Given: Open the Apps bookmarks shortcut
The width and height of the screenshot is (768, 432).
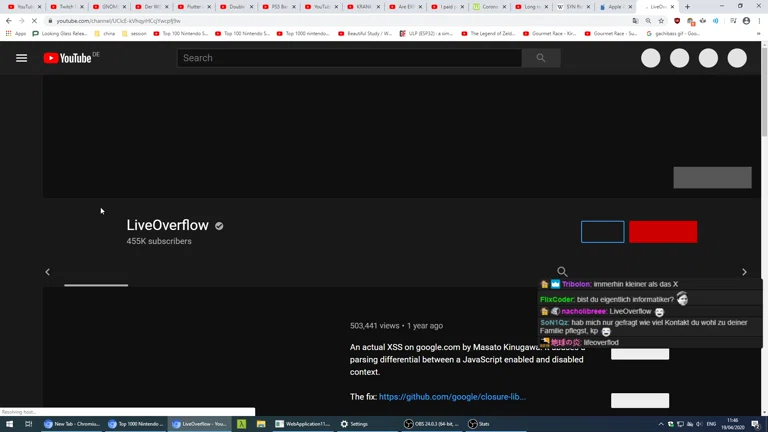Looking at the screenshot, I should point(16,33).
